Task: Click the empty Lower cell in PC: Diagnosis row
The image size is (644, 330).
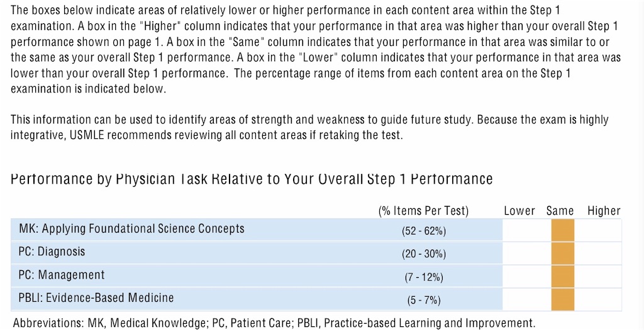Action: (x=527, y=253)
